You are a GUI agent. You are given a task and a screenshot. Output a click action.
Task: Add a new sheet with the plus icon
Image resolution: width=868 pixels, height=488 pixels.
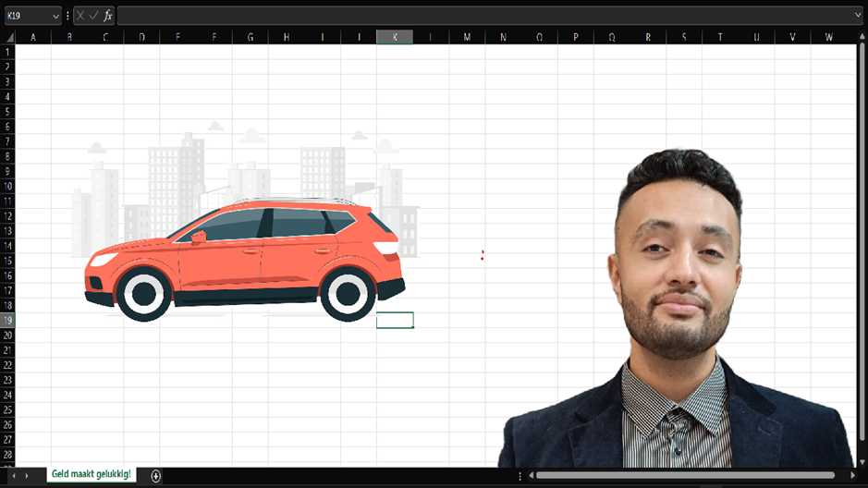pyautogui.click(x=156, y=475)
